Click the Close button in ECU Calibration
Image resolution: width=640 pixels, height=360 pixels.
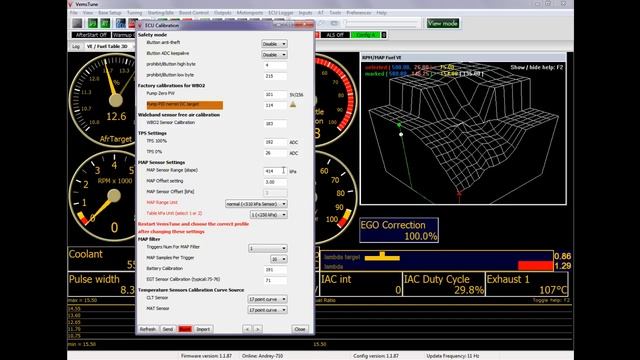click(300, 329)
